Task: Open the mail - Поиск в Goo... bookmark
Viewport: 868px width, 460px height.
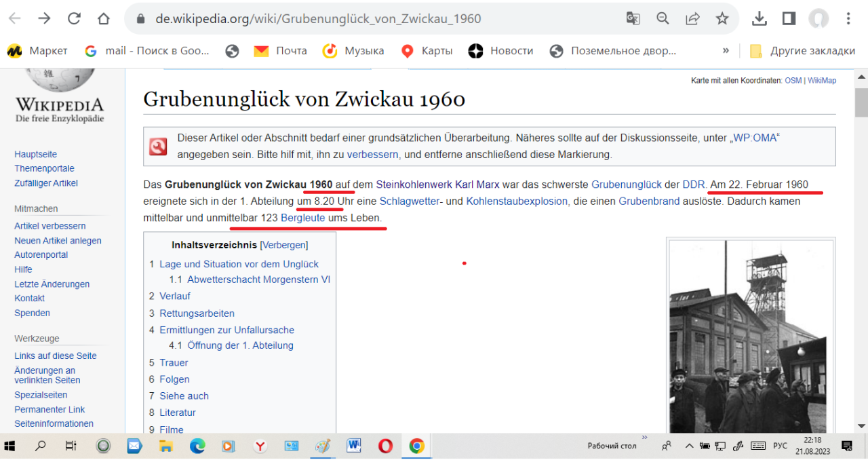Action: (147, 51)
